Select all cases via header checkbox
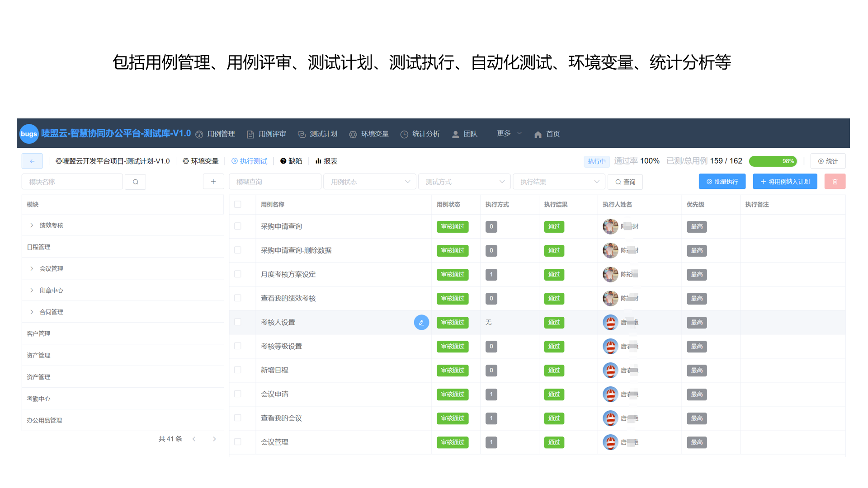This screenshot has width=868, height=488. tap(238, 204)
